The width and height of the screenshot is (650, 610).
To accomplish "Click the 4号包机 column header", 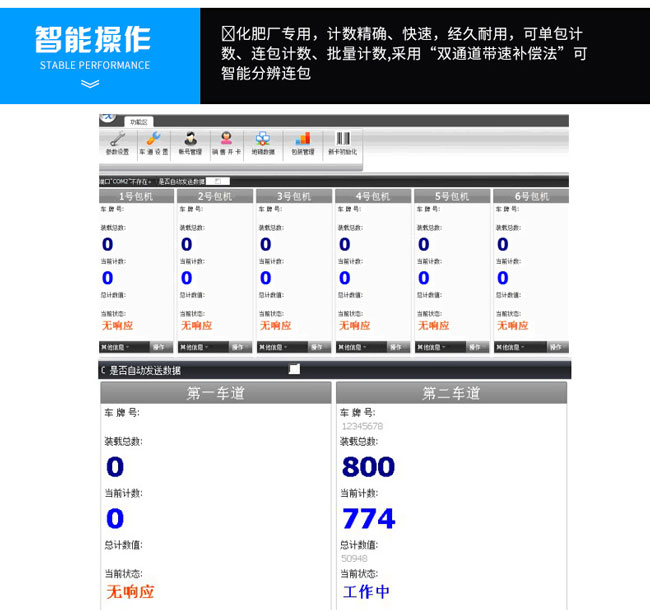I will pyautogui.click(x=372, y=196).
